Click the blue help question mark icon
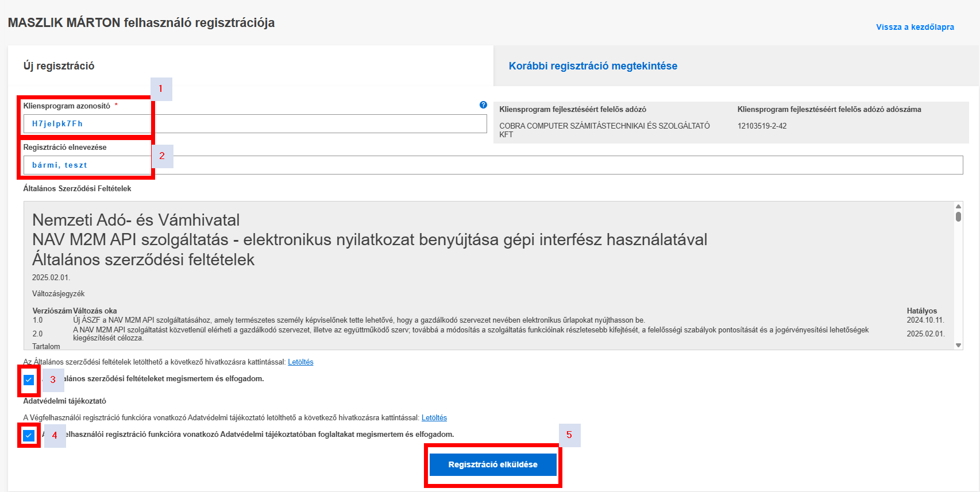Image resolution: width=980 pixels, height=492 pixels. (x=483, y=105)
